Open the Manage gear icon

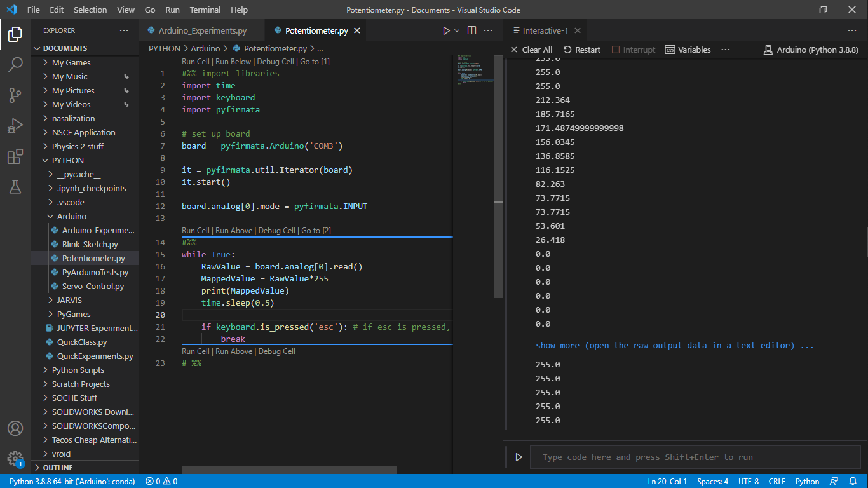click(15, 459)
